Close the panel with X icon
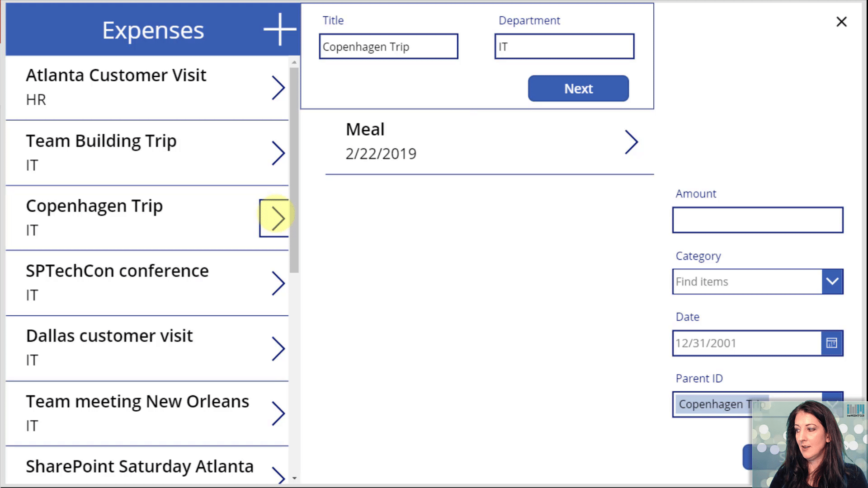This screenshot has width=868, height=488. point(841,22)
